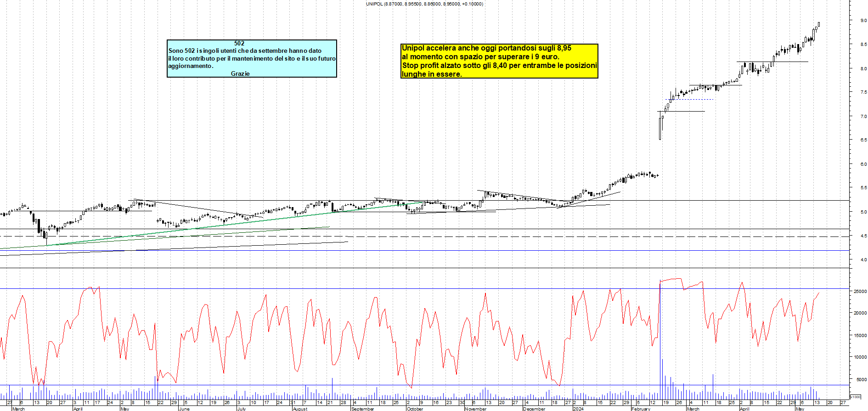Viewport: 868px width, 411px height.
Task: Click the 9.0 price axis label
Action: click(863, 21)
